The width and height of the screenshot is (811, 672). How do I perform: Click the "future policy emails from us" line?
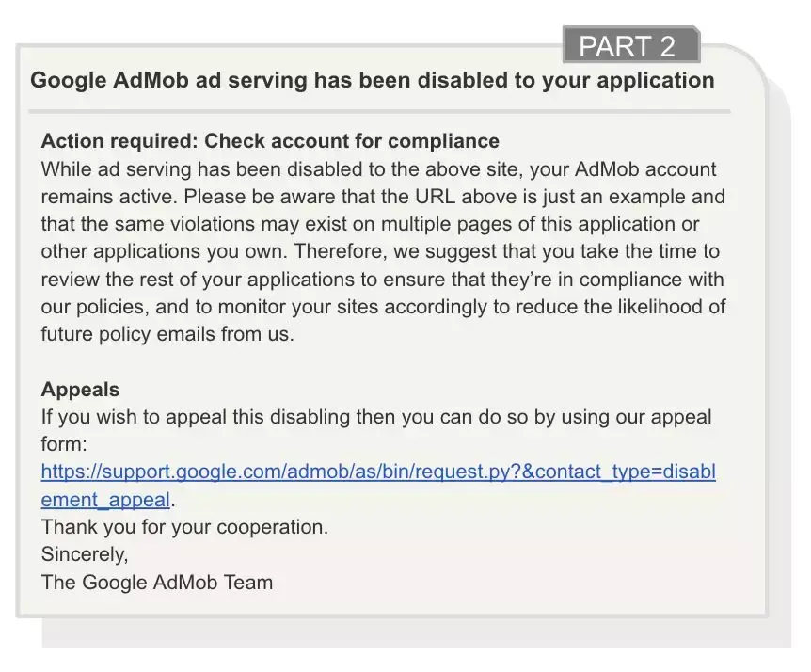[x=167, y=334]
